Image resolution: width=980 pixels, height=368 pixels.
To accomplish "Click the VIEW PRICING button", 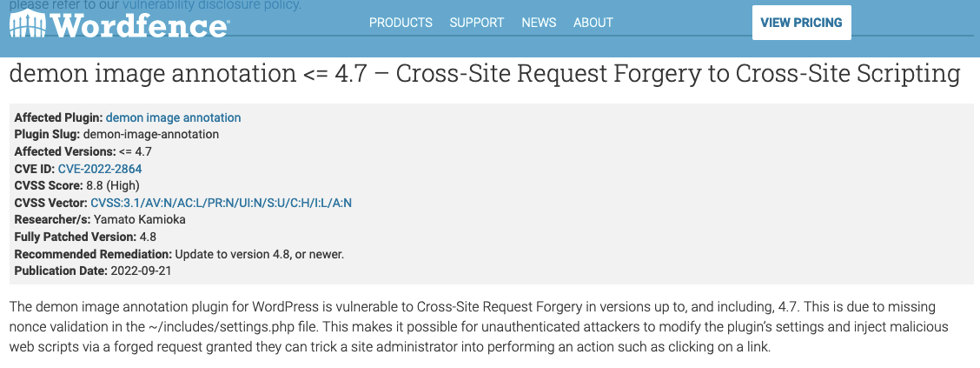I will click(x=801, y=23).
